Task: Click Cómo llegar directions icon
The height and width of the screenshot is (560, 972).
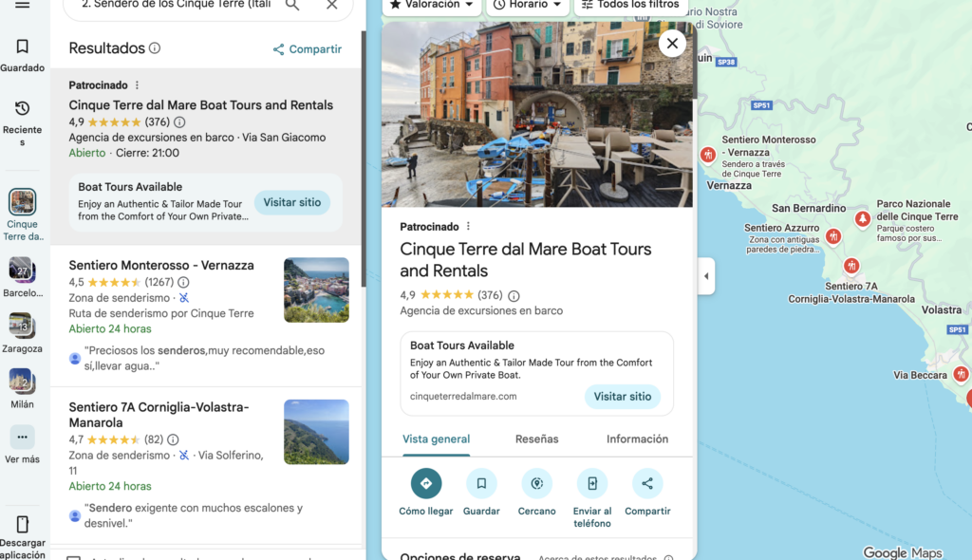Action: point(426,483)
